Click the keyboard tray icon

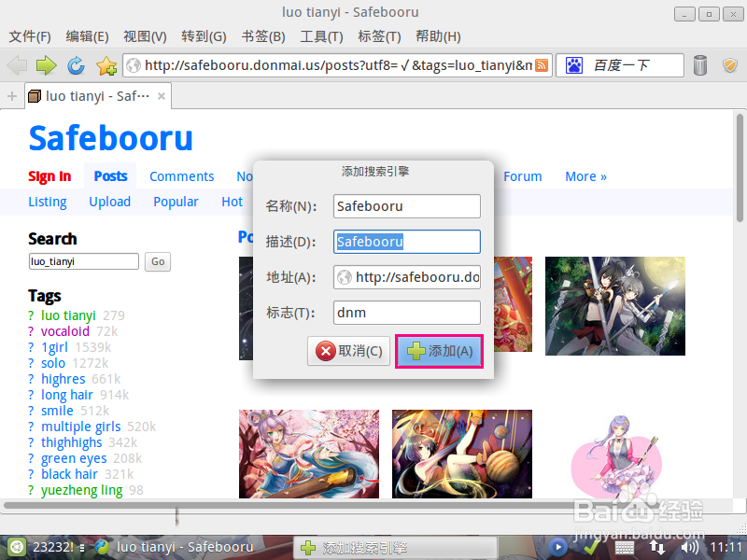click(x=624, y=548)
